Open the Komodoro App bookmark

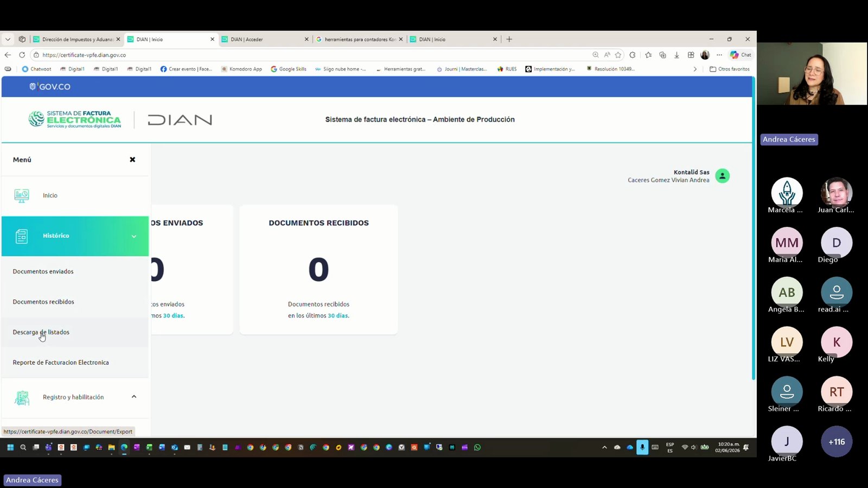(241, 69)
